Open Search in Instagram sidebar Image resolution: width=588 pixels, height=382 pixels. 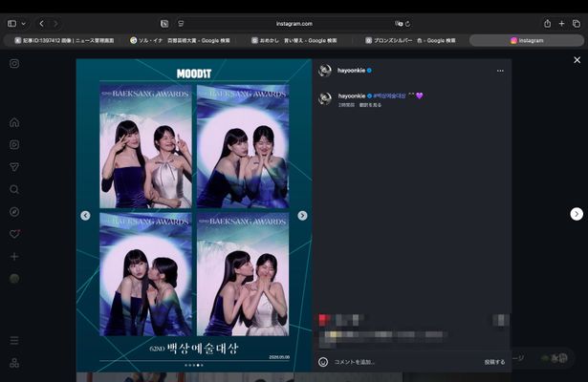[x=14, y=189]
